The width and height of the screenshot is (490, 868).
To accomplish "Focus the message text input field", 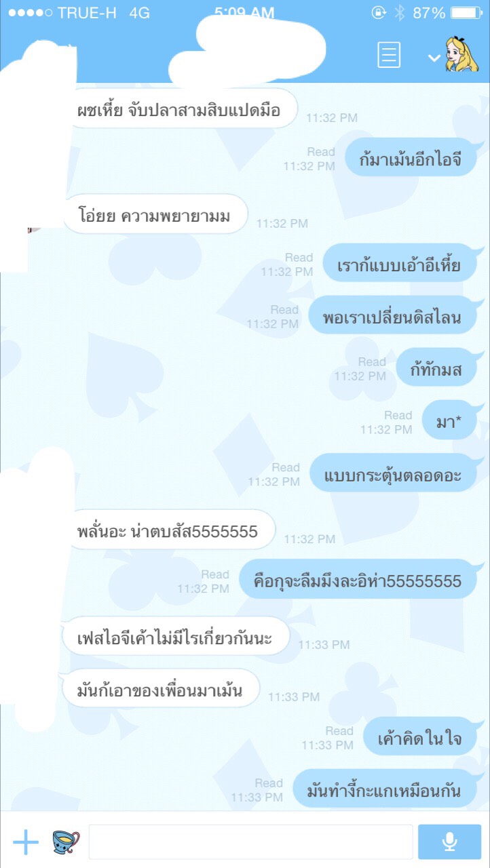I will [250, 842].
